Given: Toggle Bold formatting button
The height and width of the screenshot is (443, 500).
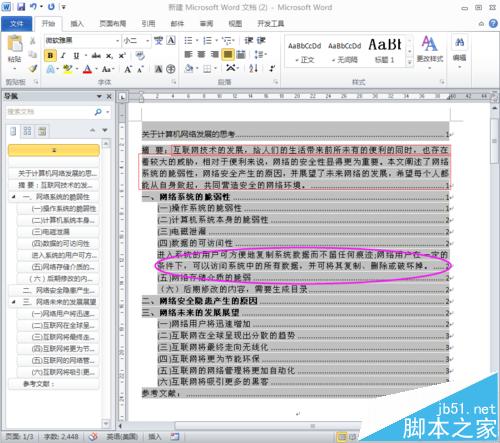Looking at the screenshot, I should point(50,55).
